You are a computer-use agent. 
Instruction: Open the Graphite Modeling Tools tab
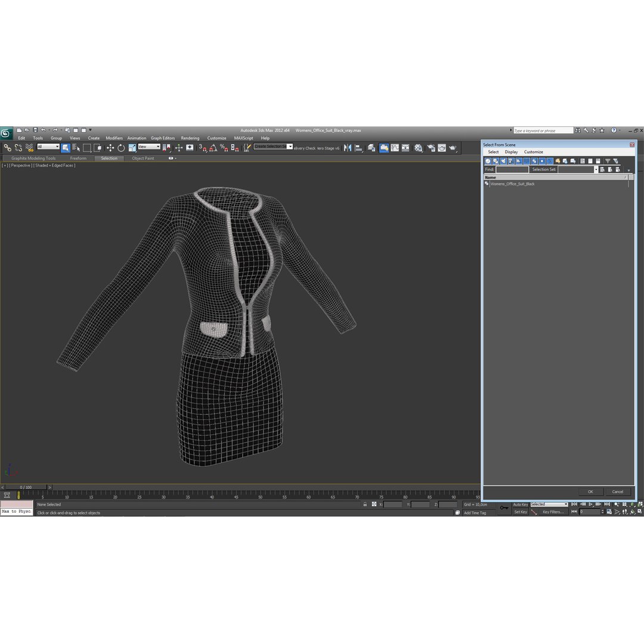click(33, 158)
